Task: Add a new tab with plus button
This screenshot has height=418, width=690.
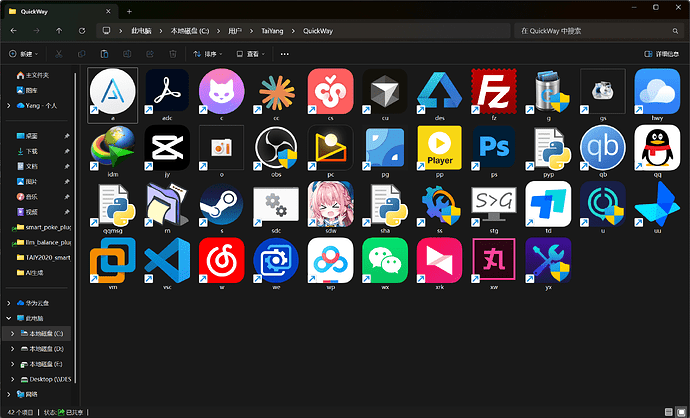Action: [x=129, y=11]
